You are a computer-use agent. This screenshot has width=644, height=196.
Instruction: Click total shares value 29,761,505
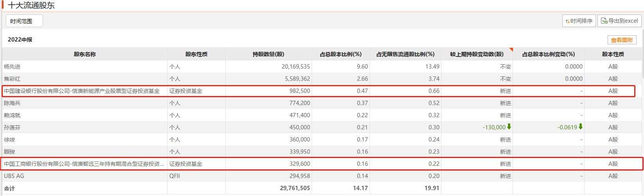coord(295,188)
